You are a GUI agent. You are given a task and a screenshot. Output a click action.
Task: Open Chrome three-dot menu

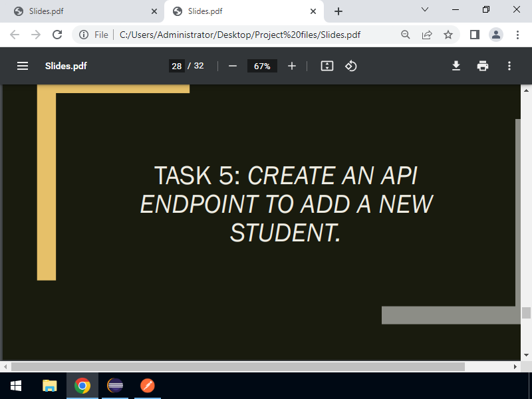click(518, 35)
